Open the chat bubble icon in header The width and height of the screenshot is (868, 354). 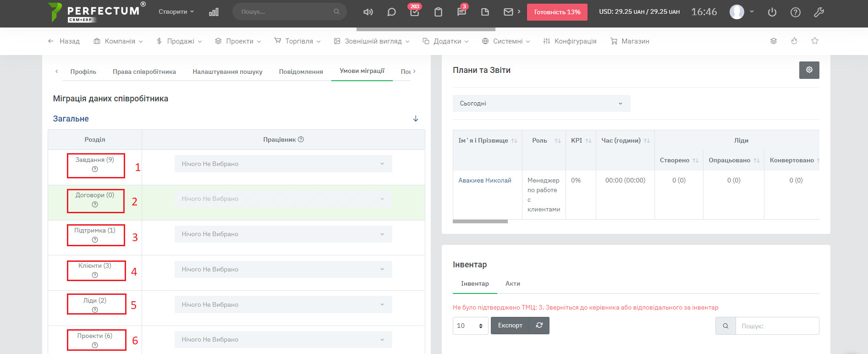(391, 12)
